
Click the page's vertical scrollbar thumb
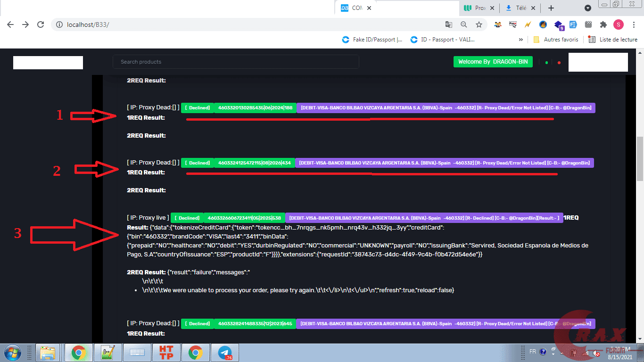click(640, 158)
